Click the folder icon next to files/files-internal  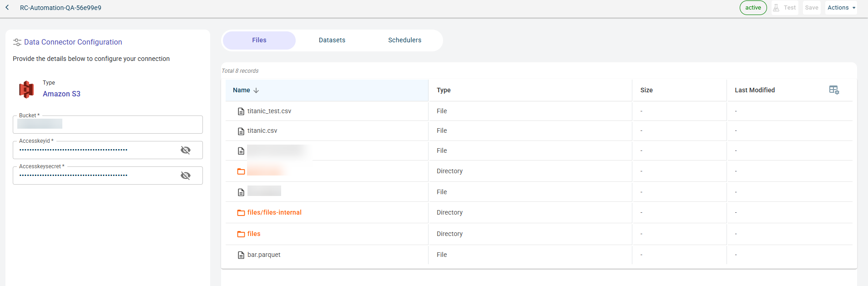241,213
